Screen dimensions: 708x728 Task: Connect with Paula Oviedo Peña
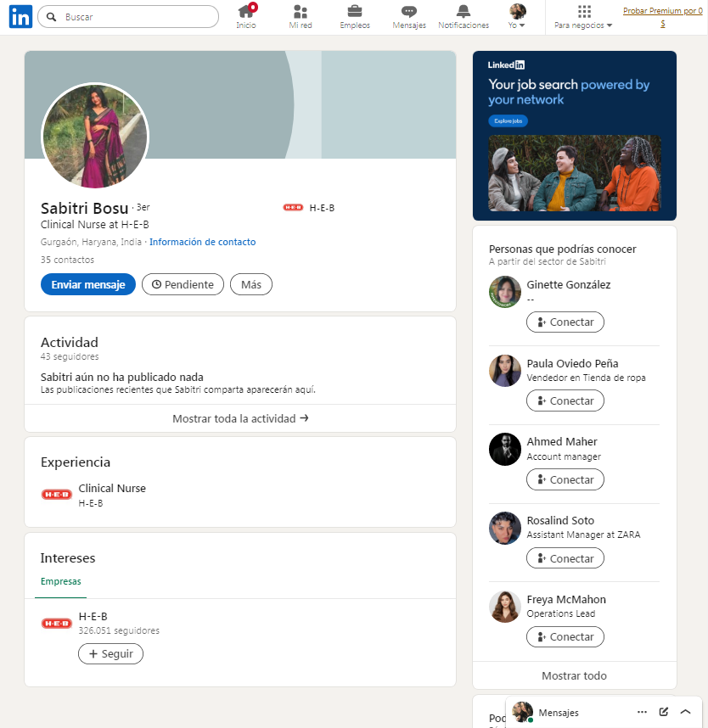click(x=565, y=401)
